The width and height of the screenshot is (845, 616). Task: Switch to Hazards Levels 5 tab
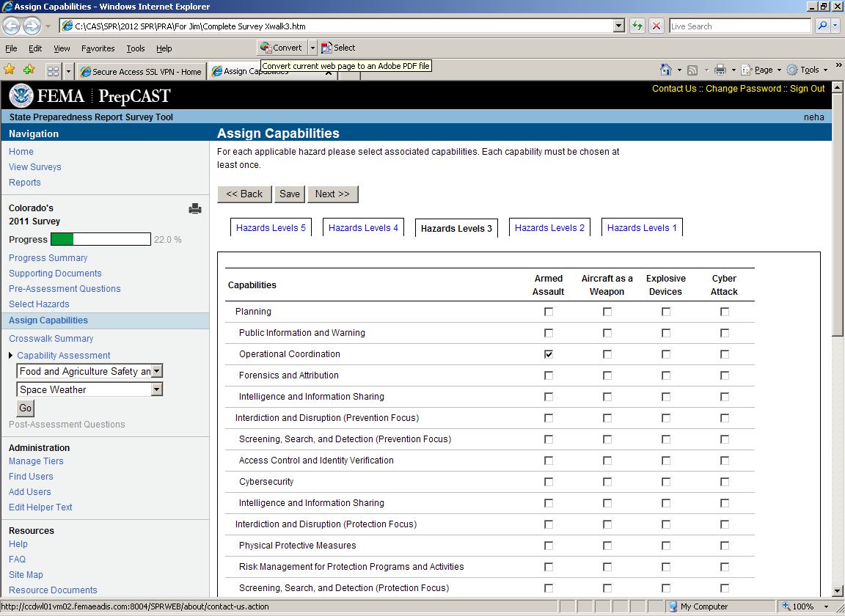tap(271, 228)
